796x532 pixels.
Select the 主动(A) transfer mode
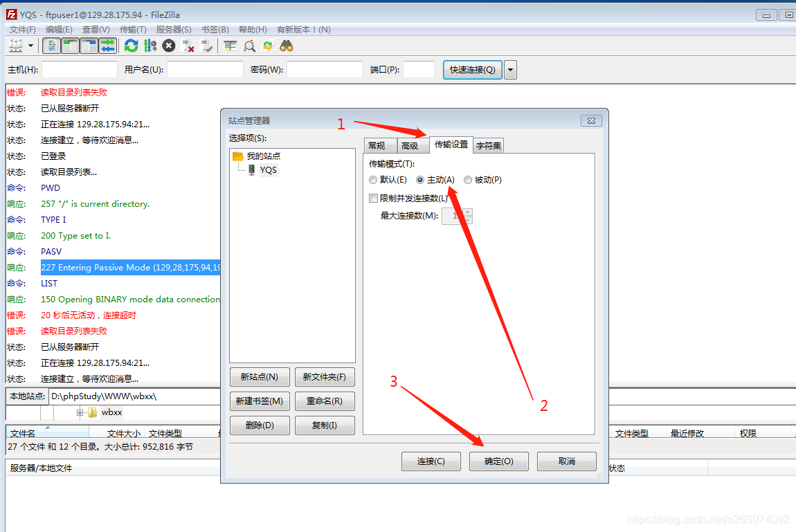[421, 179]
